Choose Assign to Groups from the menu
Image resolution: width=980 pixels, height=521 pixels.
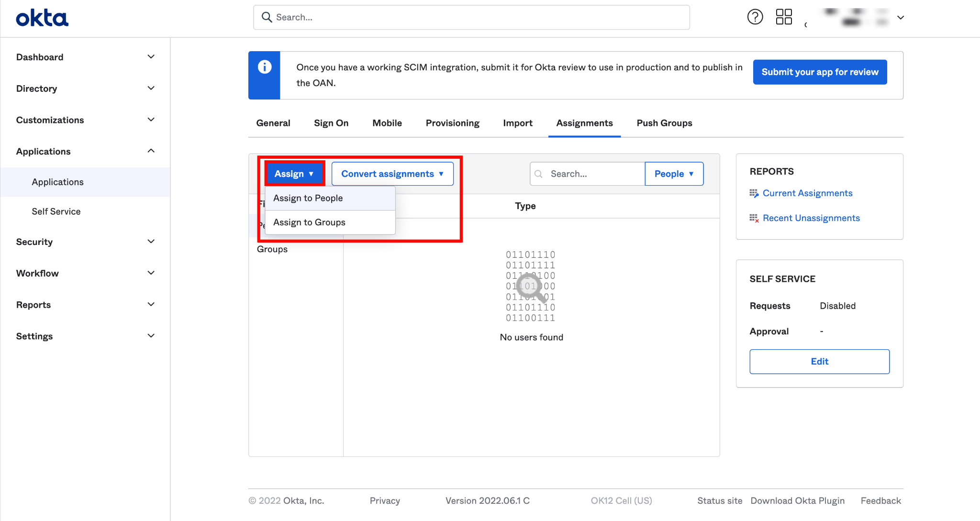(x=330, y=222)
